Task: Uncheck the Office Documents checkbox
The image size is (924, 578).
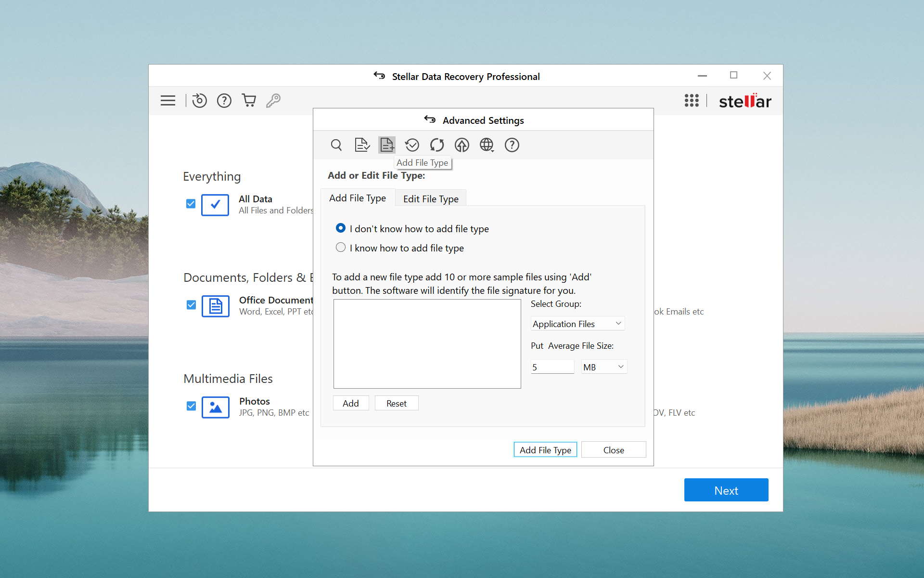Action: 191,305
